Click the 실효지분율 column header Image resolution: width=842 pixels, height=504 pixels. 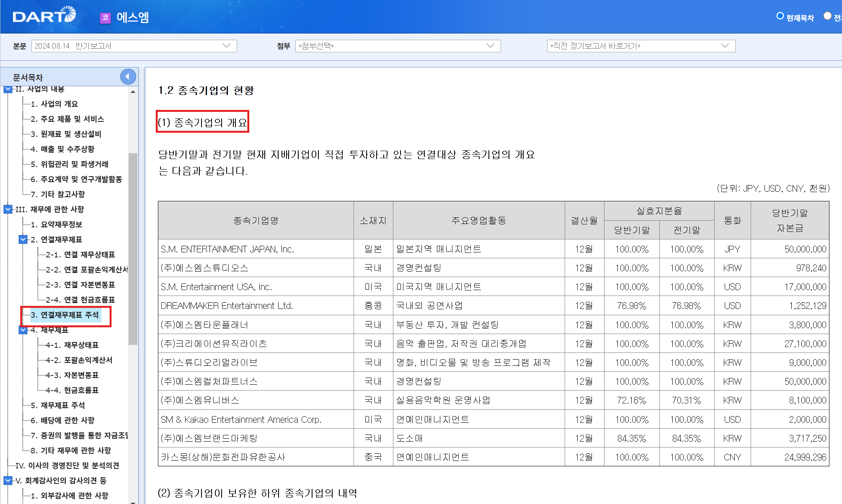pos(659,211)
